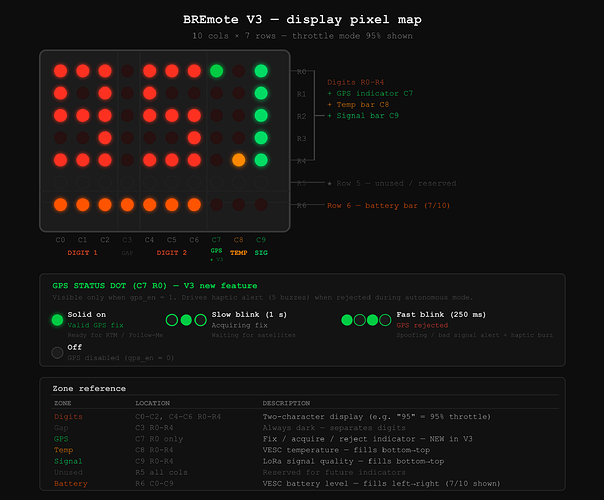
Task: Click the '+ Signal bar C9' annotation
Action: (363, 116)
